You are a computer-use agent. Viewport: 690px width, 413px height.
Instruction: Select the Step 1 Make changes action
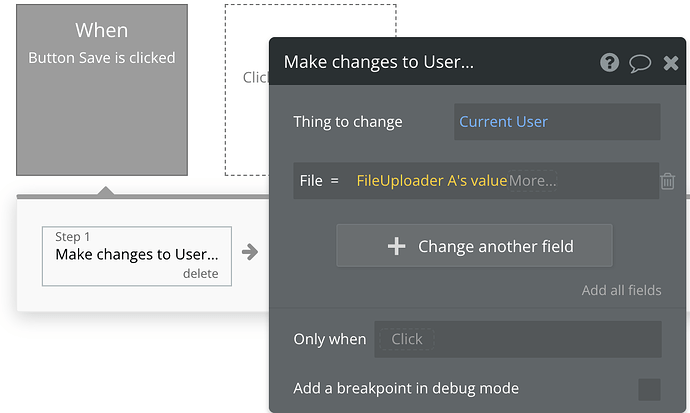coord(136,255)
